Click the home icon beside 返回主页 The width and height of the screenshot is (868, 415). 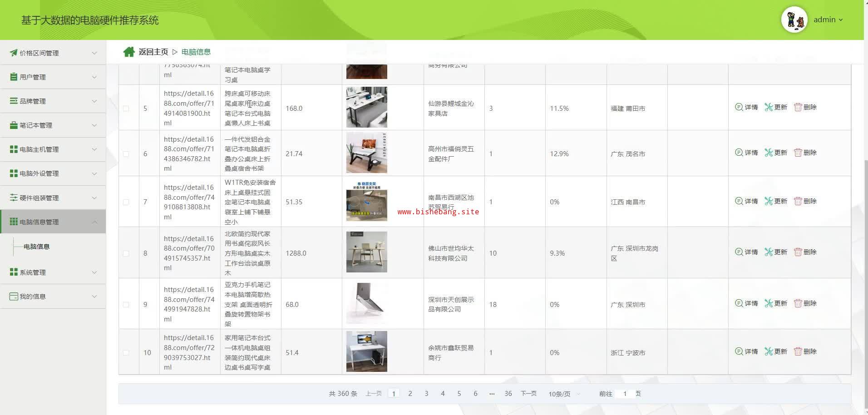129,52
